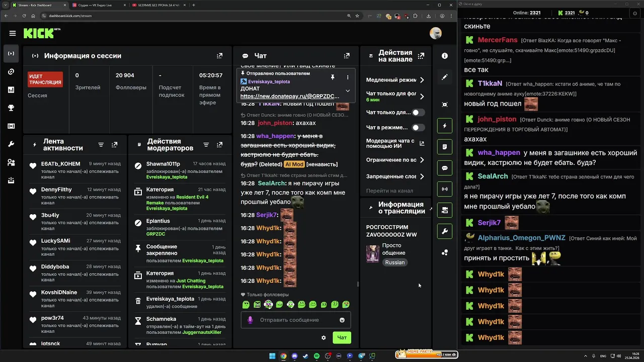Click 'Перейти на канал' link
The image size is (644, 362).
389,191
